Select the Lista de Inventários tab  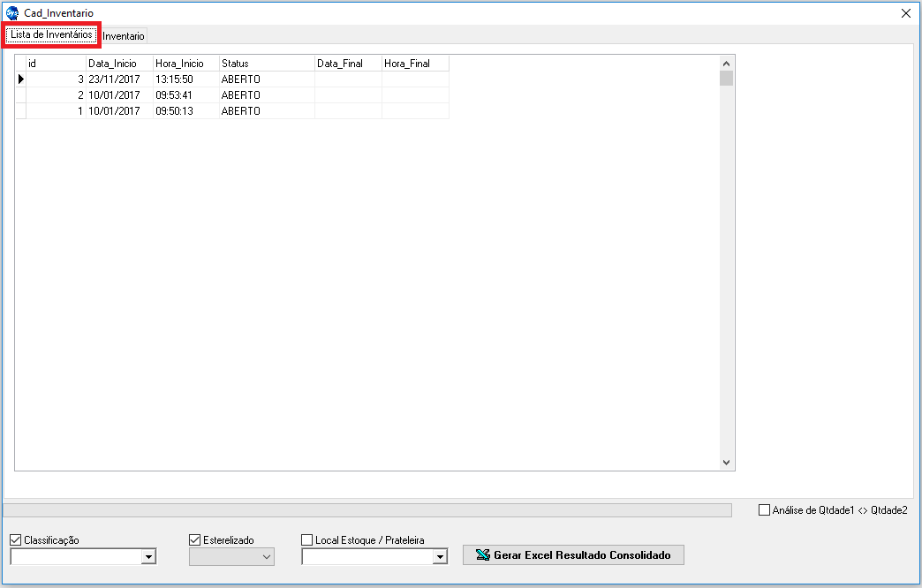51,35
